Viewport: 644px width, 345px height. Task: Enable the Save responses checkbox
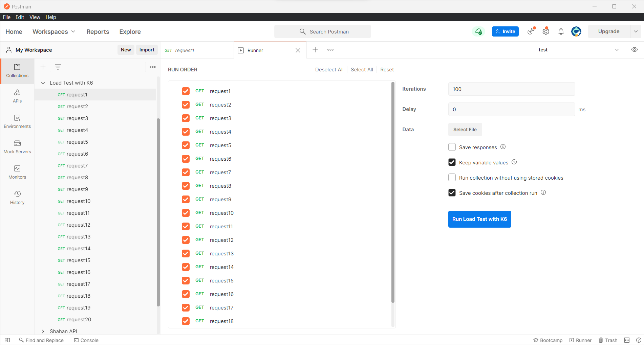click(452, 147)
